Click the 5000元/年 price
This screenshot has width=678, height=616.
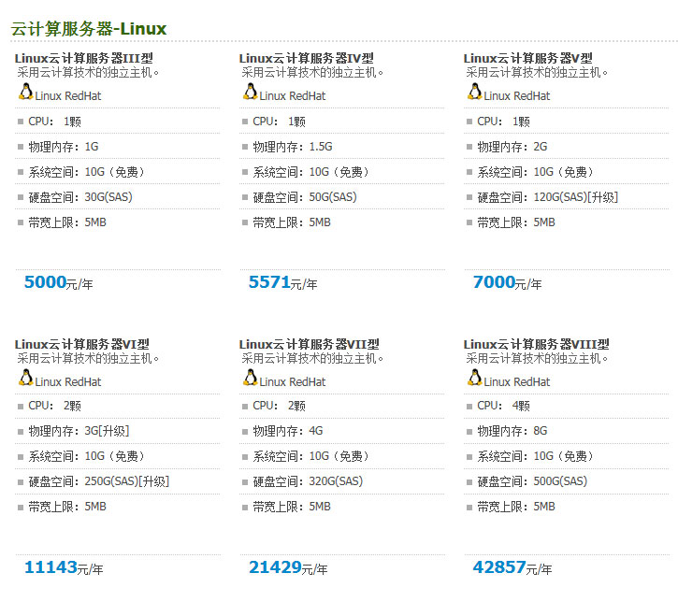(x=58, y=282)
